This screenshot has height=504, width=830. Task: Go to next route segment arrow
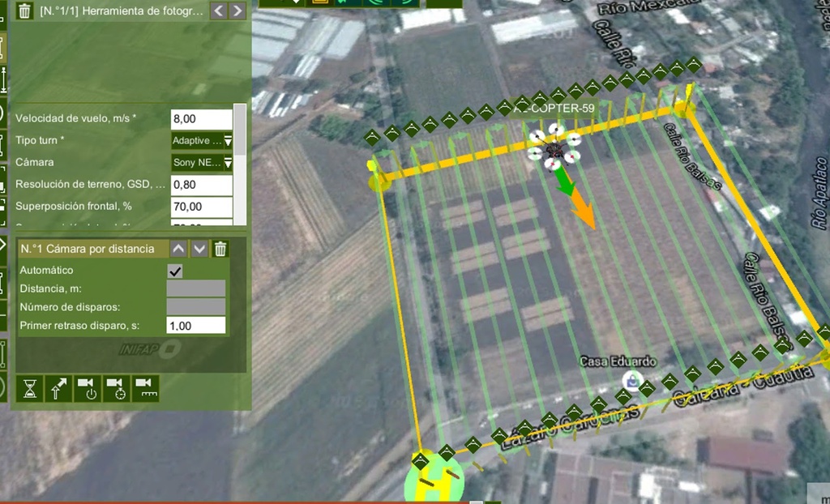pyautogui.click(x=237, y=11)
